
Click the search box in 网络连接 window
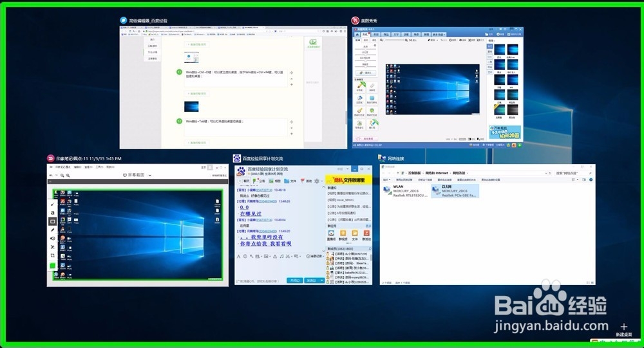point(573,173)
